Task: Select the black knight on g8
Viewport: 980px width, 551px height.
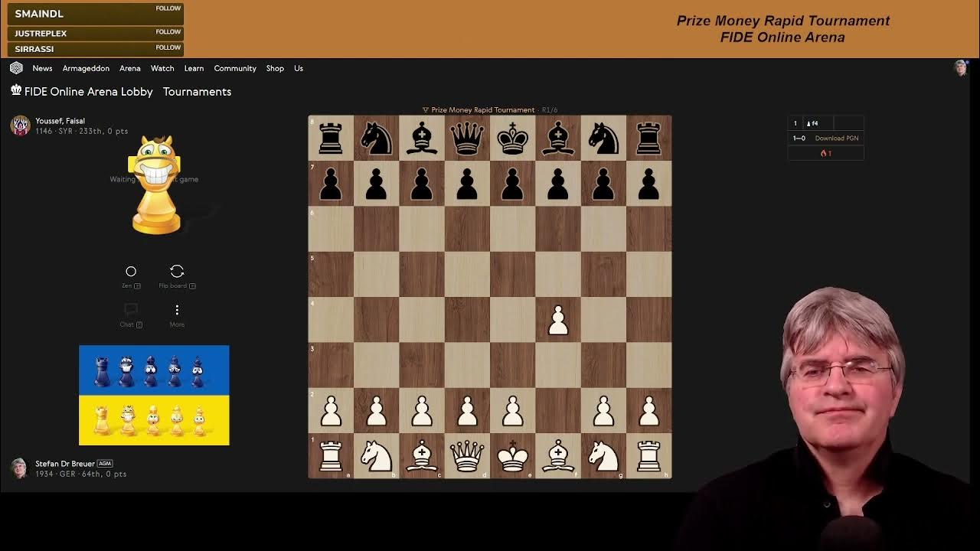Action: tap(603, 139)
